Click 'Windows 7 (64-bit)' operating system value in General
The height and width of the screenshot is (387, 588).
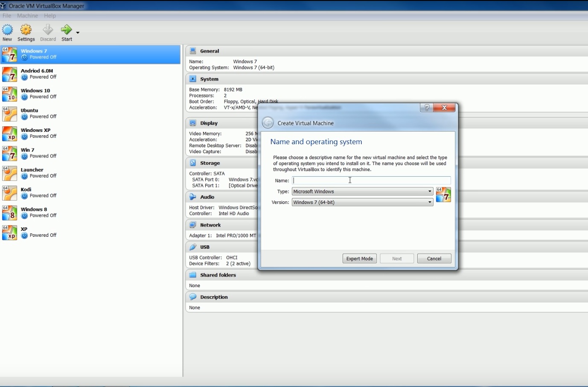(x=254, y=67)
